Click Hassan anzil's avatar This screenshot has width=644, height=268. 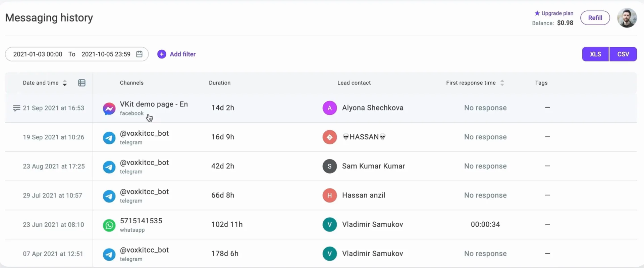click(330, 195)
